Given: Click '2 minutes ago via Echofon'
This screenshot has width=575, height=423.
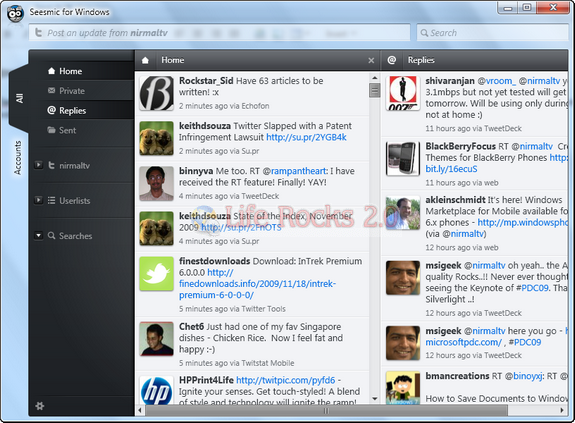Looking at the screenshot, I should [224, 106].
